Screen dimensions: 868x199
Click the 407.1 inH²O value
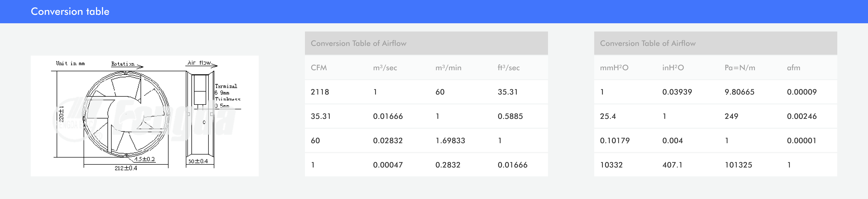click(672, 165)
